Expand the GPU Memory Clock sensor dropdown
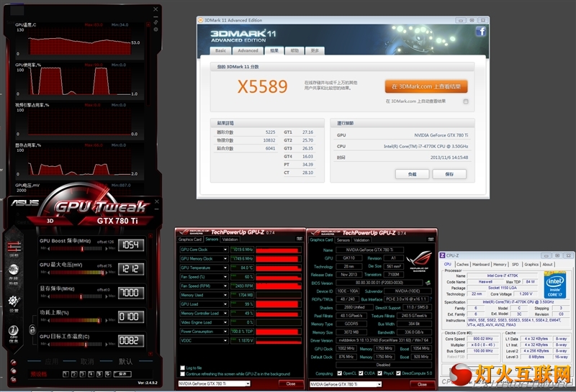Viewport: 576px width, 392px height. [x=225, y=259]
